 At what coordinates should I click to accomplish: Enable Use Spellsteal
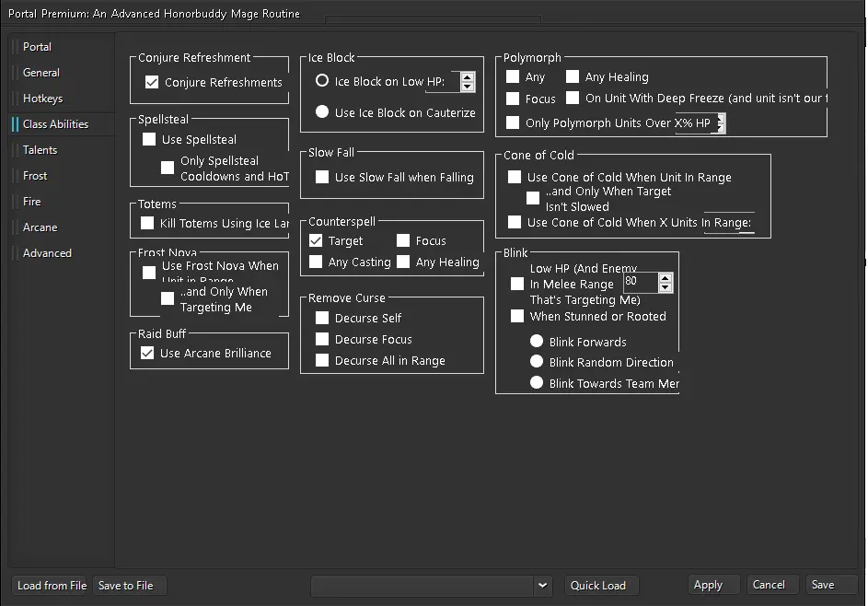coord(149,139)
